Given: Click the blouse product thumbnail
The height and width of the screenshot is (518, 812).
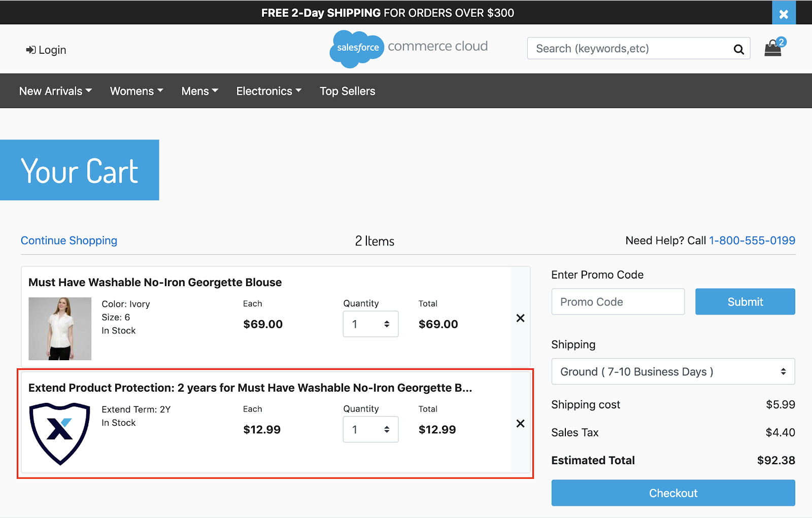Looking at the screenshot, I should coord(60,329).
